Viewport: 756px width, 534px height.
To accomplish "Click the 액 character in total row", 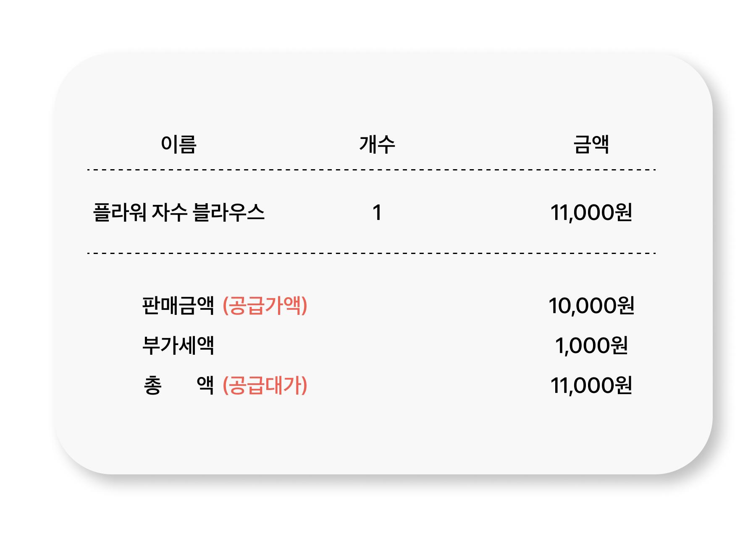I will 205,385.
